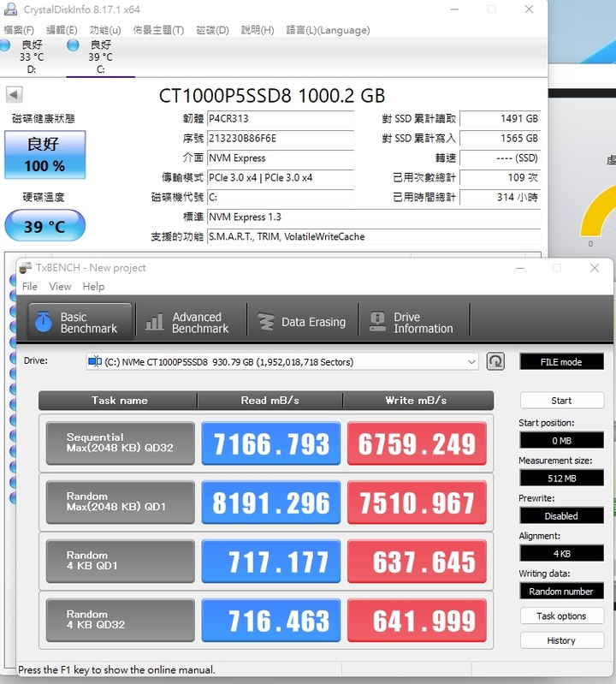The width and height of the screenshot is (616, 684).
Task: Open the TxBENCH View menu
Action: coord(60,286)
